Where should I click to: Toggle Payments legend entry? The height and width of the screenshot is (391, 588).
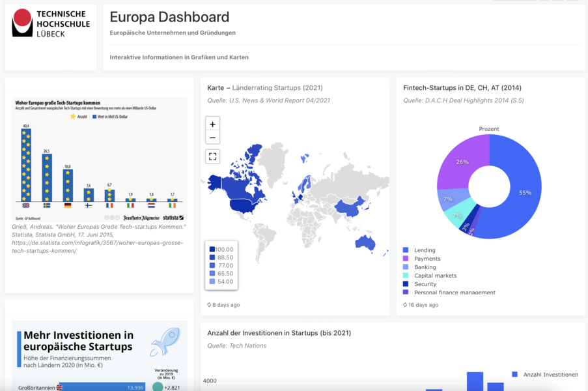pyautogui.click(x=421, y=259)
